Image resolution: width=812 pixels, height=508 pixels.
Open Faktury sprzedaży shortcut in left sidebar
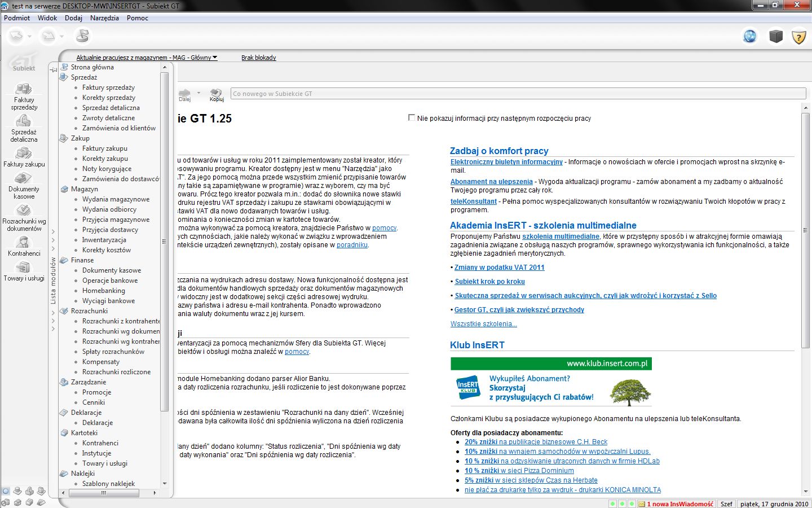[x=24, y=97]
